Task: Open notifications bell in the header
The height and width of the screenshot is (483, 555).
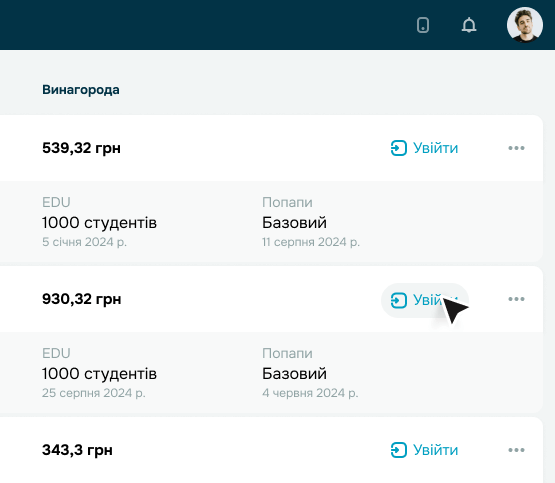Action: [x=469, y=25]
